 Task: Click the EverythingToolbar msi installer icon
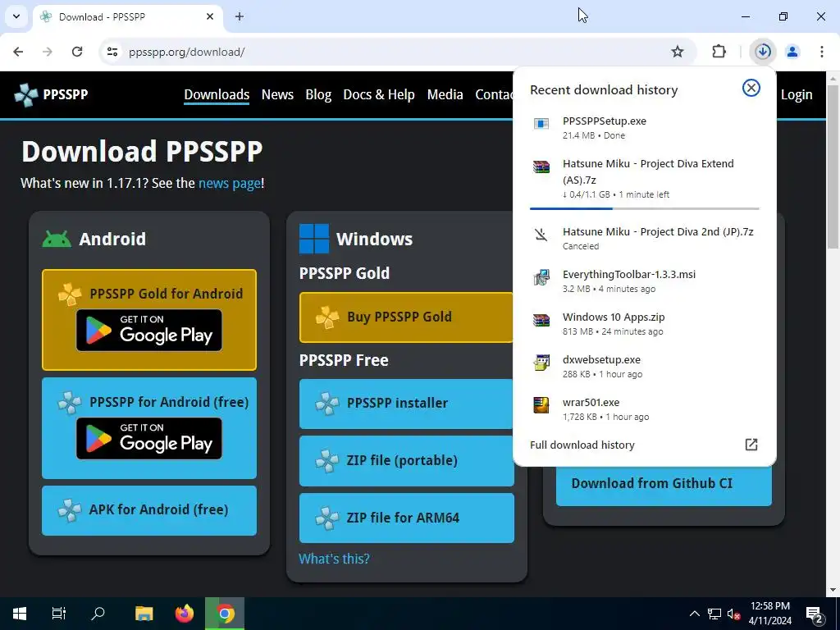pyautogui.click(x=541, y=277)
